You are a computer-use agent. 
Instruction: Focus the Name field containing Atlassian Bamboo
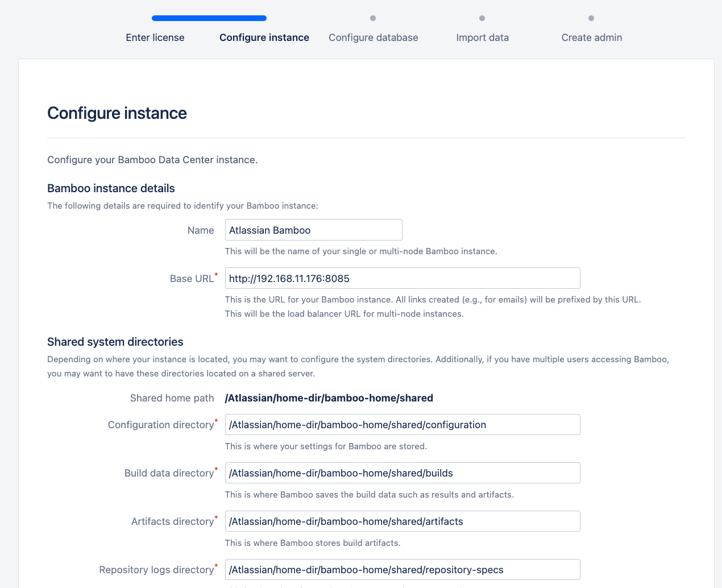point(314,230)
